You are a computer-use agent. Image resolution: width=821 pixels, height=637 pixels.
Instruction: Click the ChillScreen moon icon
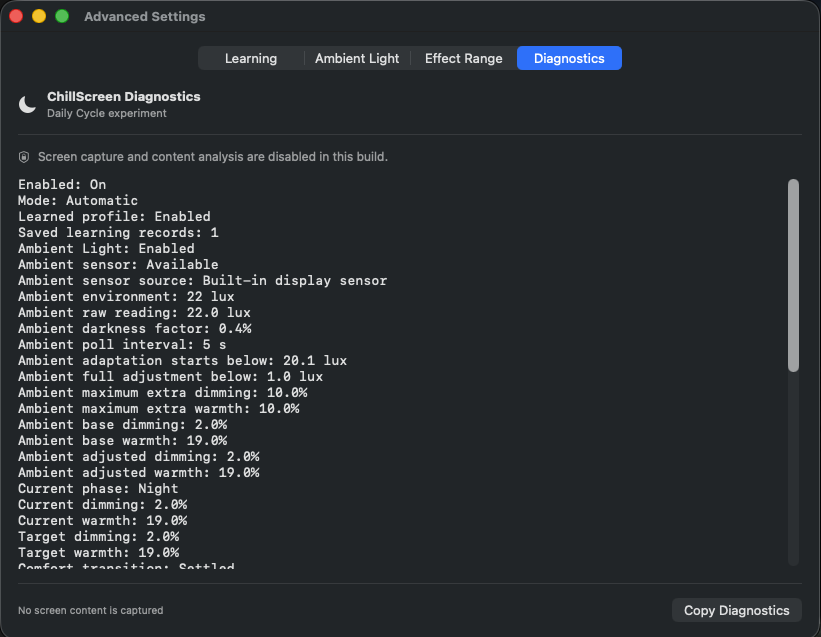(x=27, y=105)
